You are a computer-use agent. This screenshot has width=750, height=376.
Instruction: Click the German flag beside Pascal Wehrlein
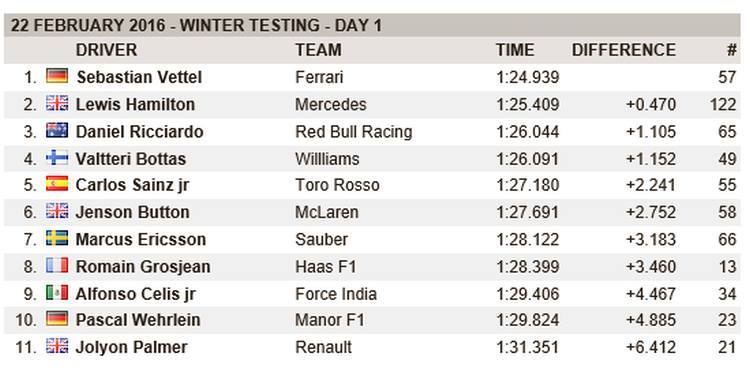pos(57,319)
